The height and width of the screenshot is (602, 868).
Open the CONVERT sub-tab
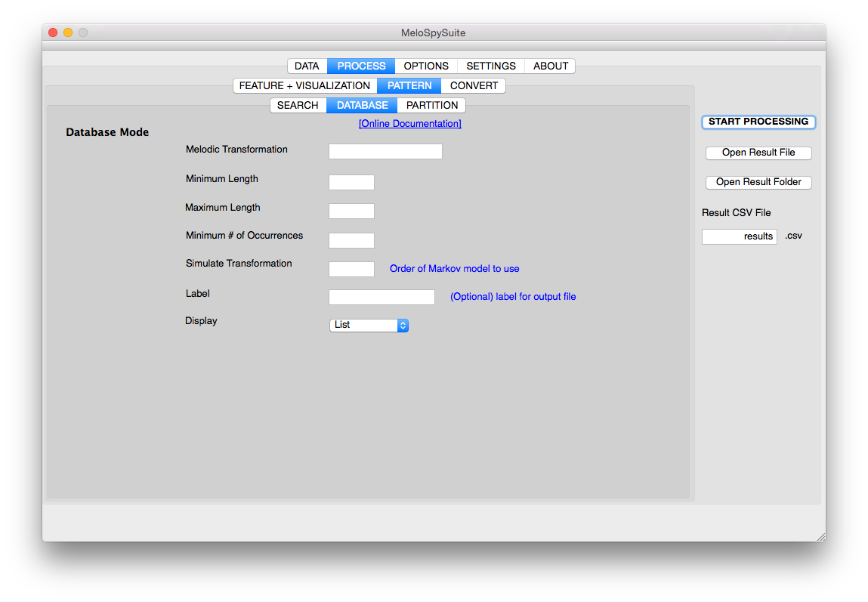tap(474, 86)
